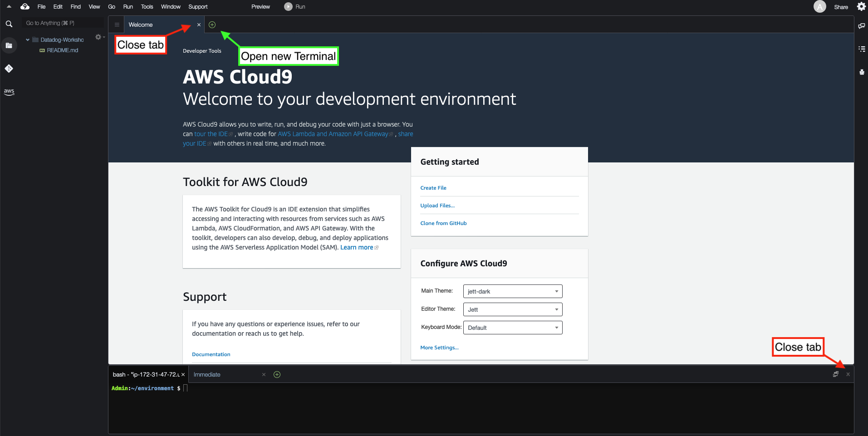Open the Find menu
The image size is (868, 436).
pos(75,6)
